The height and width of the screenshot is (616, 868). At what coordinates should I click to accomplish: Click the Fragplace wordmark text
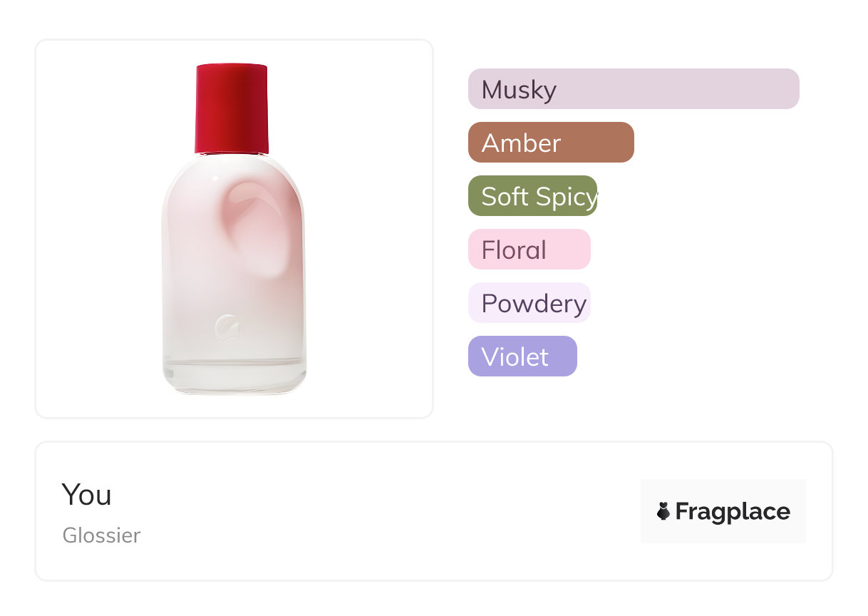pos(733,511)
